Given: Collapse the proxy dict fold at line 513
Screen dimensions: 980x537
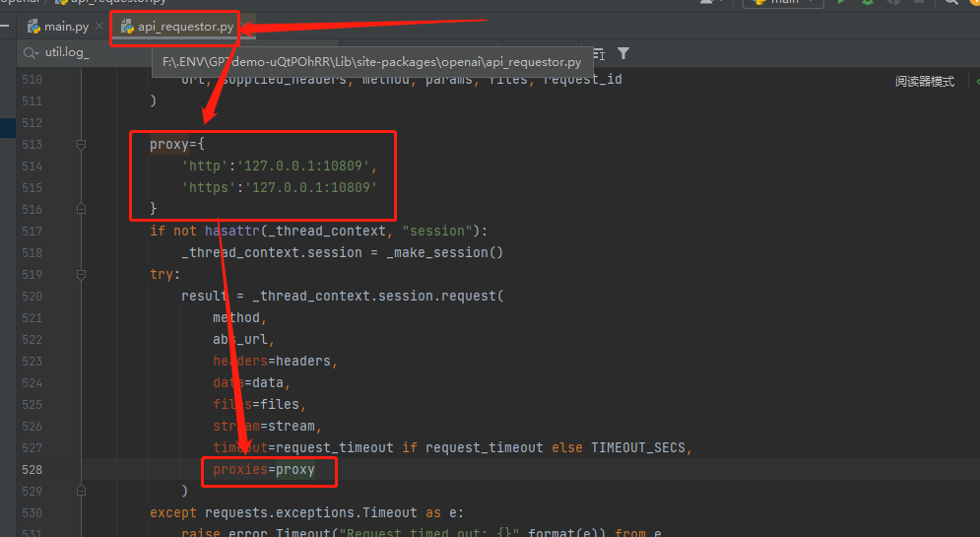Looking at the screenshot, I should 81,145.
